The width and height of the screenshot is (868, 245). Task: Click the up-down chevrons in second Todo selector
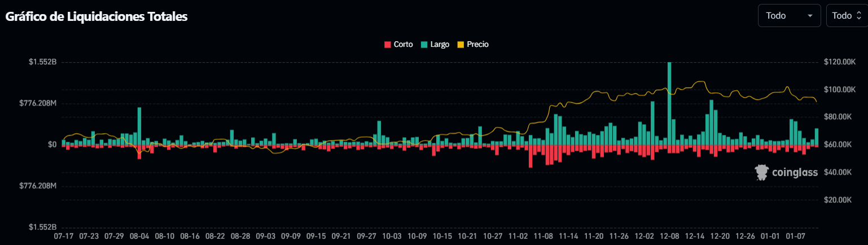point(859,16)
